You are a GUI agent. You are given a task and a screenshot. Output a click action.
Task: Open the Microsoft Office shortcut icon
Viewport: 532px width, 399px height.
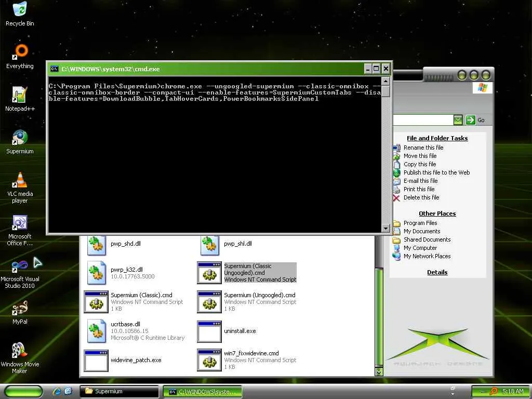20,222
